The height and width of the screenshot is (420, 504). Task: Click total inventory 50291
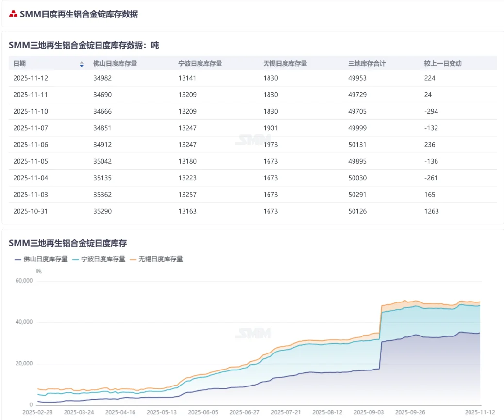click(357, 195)
